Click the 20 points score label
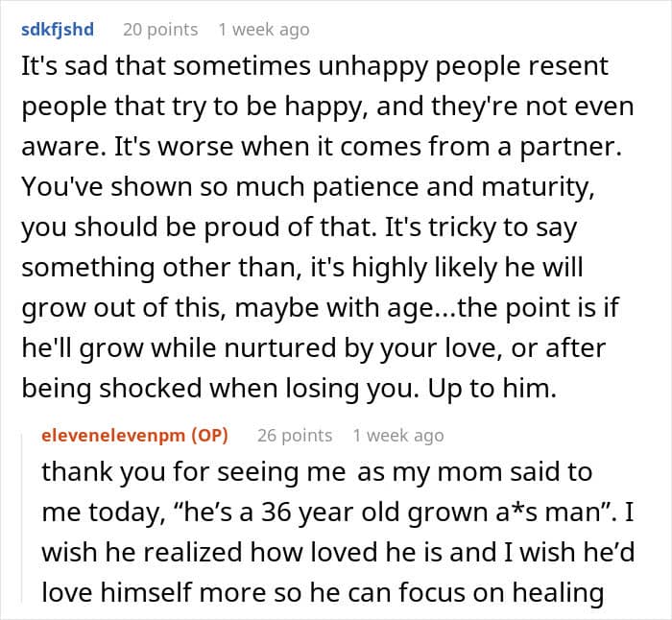This screenshot has width=672, height=620. [x=160, y=30]
